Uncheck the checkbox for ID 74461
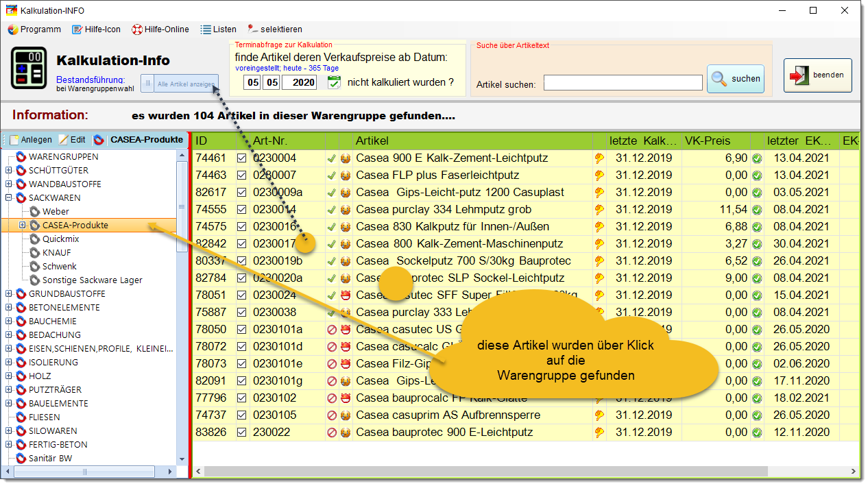This screenshot has height=486, width=868. (x=241, y=158)
